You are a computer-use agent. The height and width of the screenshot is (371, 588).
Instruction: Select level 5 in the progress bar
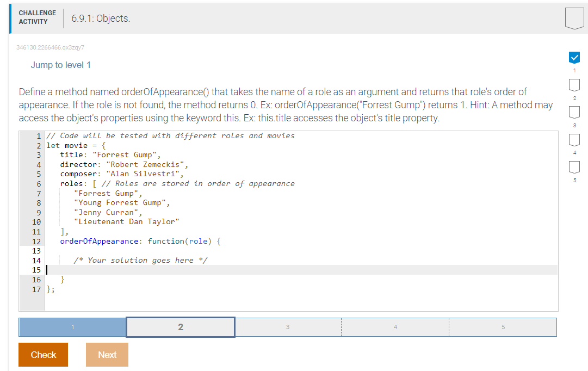(503, 327)
